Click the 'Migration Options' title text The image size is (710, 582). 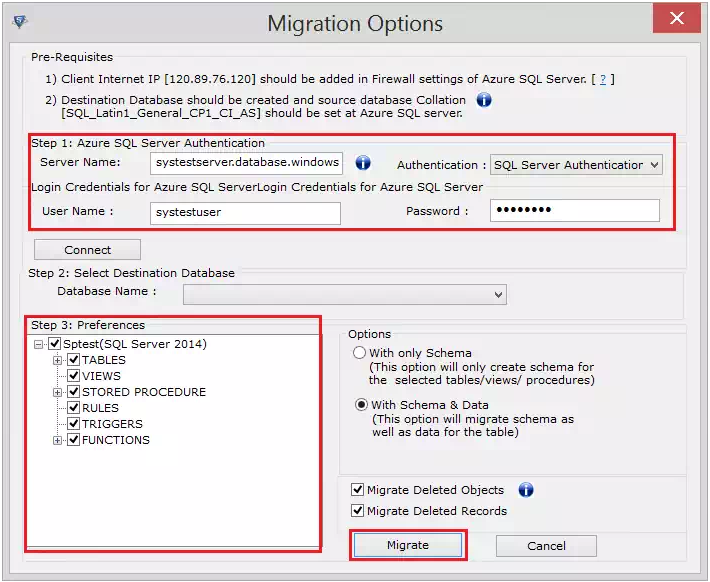(355, 24)
